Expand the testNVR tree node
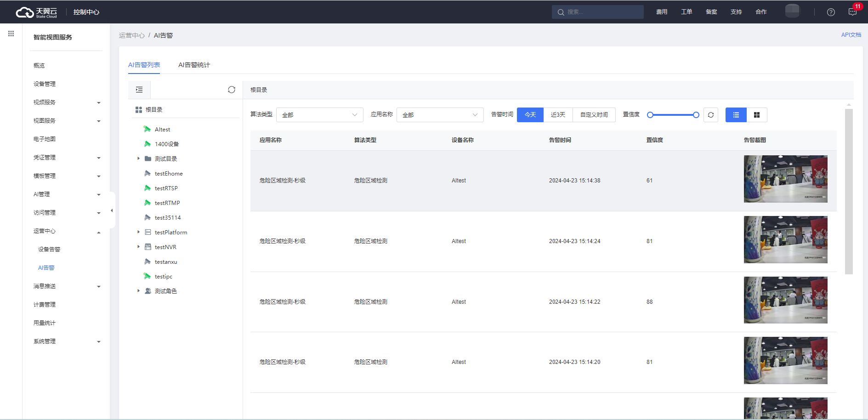This screenshot has width=868, height=420. (138, 247)
